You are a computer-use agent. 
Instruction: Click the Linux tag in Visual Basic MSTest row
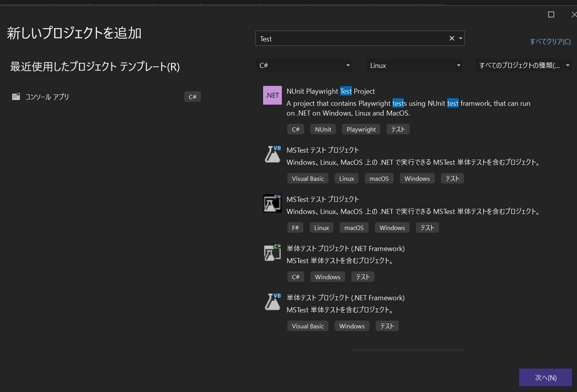347,178
